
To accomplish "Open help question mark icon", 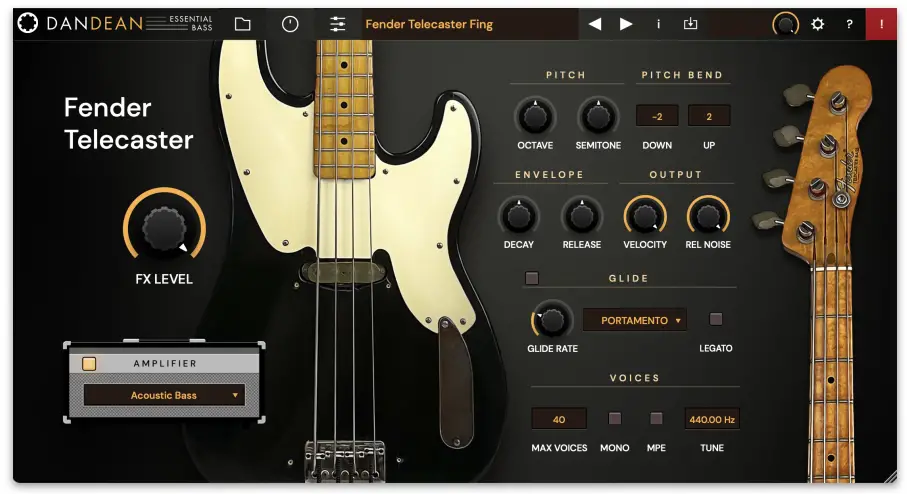I will 849,24.
